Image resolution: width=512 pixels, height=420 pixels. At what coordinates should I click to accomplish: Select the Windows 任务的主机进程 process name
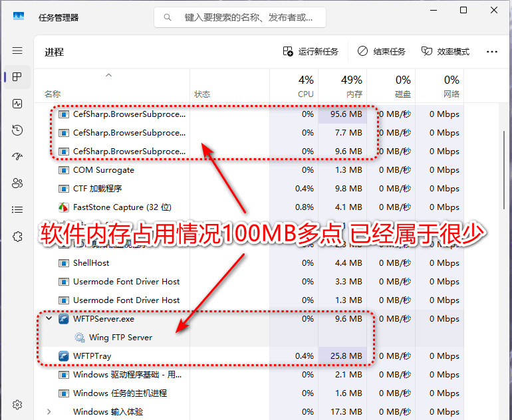pos(120,393)
